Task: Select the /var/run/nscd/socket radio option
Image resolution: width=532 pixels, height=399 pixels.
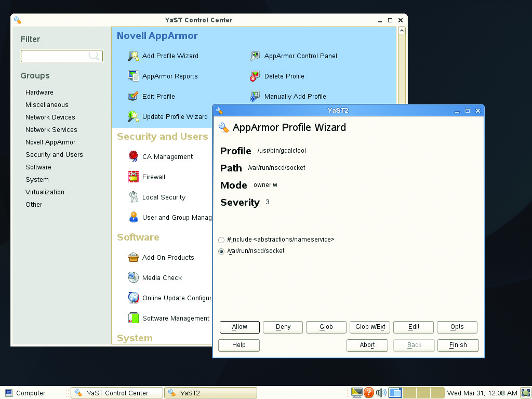Action: (222, 251)
